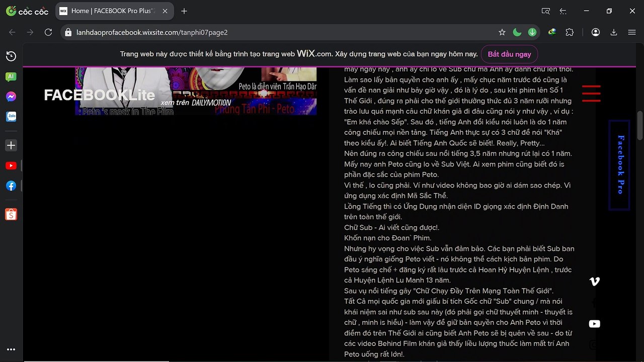
Task: Open the user profile account icon
Action: pyautogui.click(x=596, y=32)
